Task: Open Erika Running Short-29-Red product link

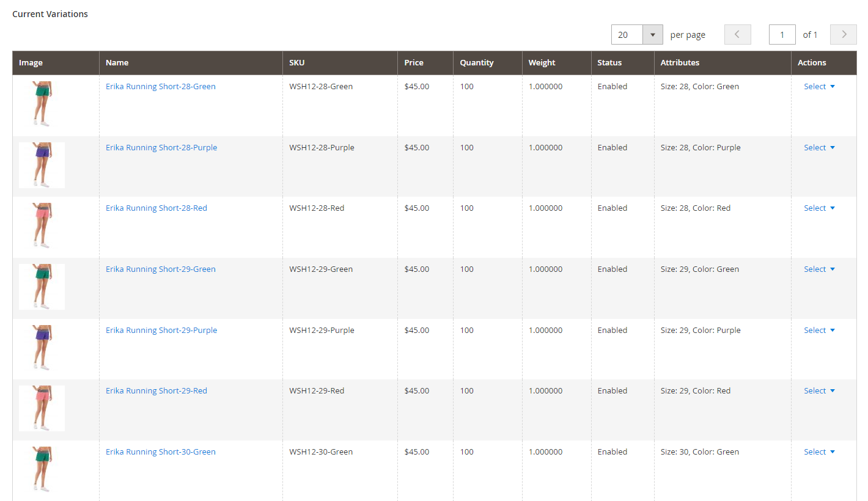Action: click(x=156, y=391)
